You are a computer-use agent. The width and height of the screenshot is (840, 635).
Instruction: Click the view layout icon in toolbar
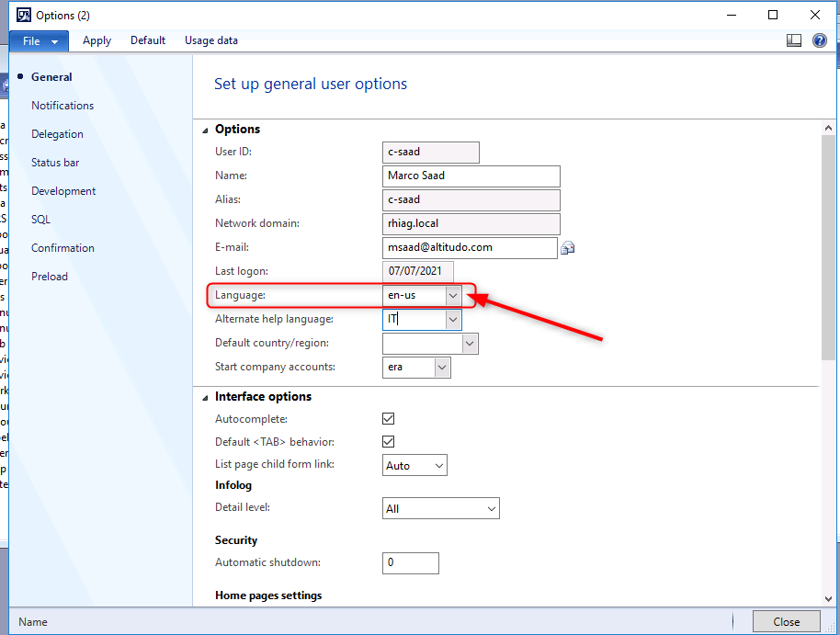pos(794,40)
